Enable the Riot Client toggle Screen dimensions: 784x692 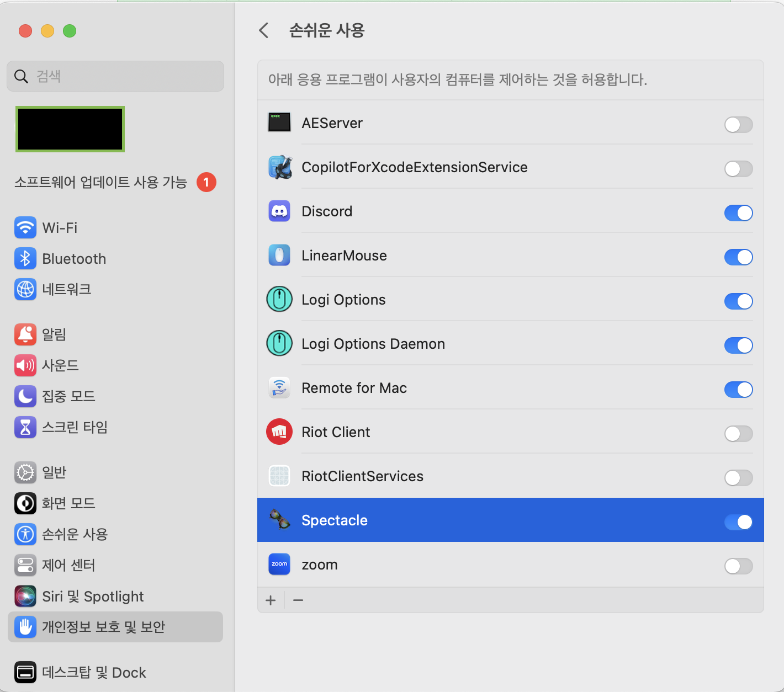(x=738, y=434)
